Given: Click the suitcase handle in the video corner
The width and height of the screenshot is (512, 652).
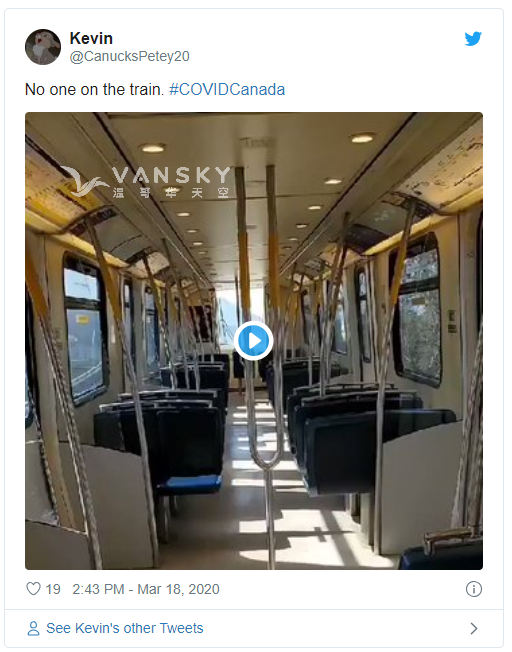Looking at the screenshot, I should [x=449, y=536].
